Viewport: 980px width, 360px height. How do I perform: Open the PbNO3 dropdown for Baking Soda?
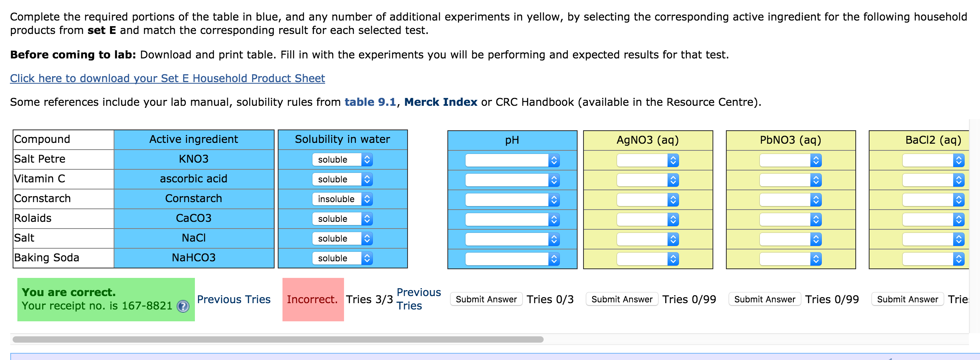791,259
